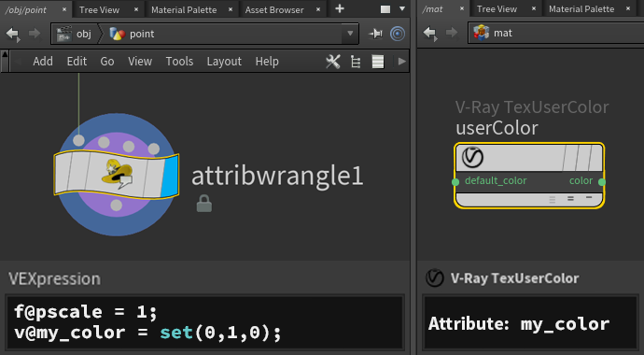Close the /obj/point tab
644x355 pixels.
click(64, 9)
